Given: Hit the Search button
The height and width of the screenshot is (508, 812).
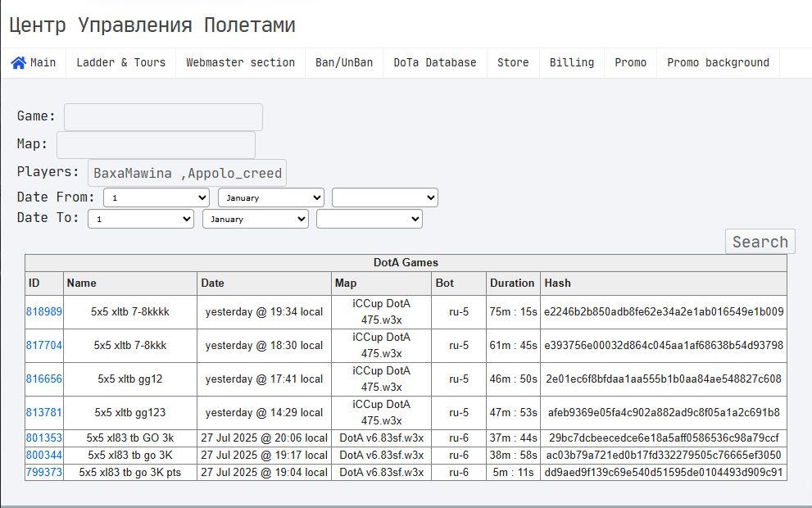Looking at the screenshot, I should [x=760, y=242].
